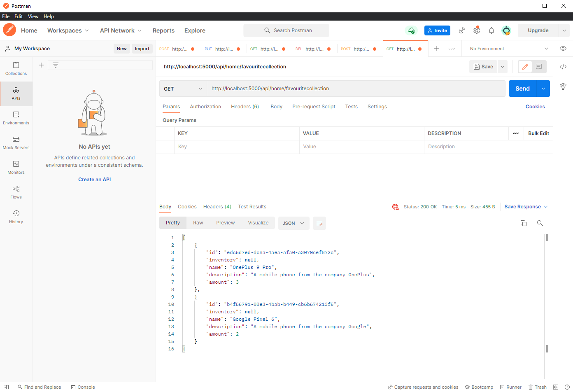Open the code snippet panel icon
The width and height of the screenshot is (573, 392).
(563, 67)
